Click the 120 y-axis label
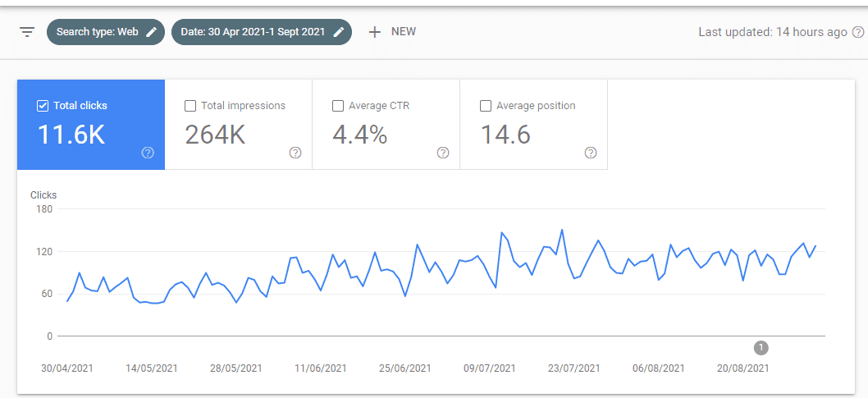Image resolution: width=868 pixels, height=398 pixels. (45, 251)
